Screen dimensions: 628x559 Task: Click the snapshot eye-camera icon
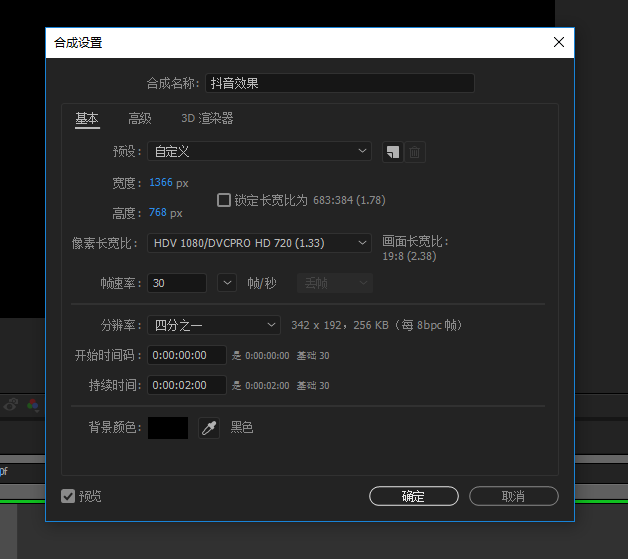coord(12,405)
